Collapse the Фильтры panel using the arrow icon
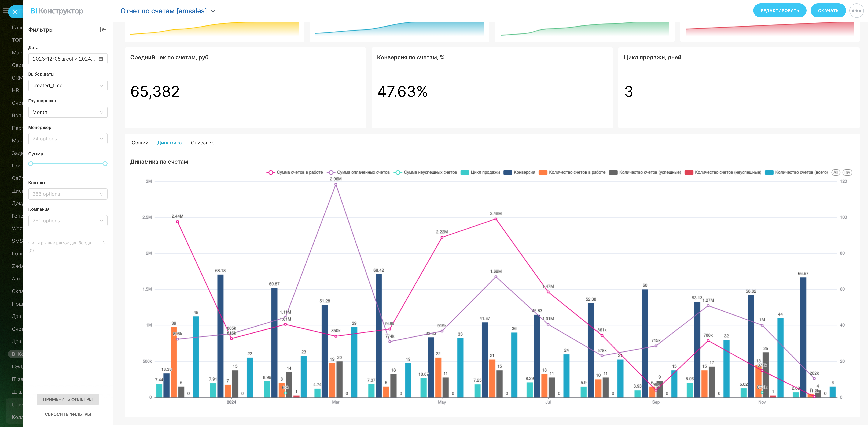 [103, 30]
